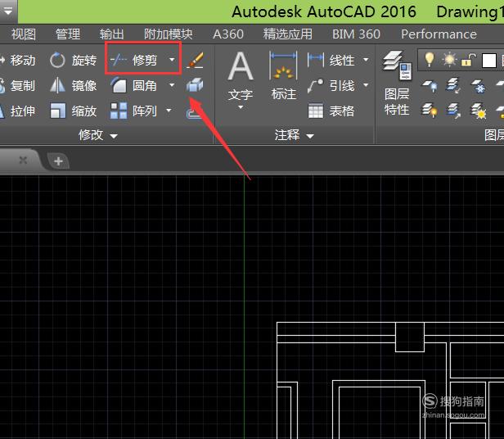Click the Make Current layer icon
504x439 pixels.
453,85
